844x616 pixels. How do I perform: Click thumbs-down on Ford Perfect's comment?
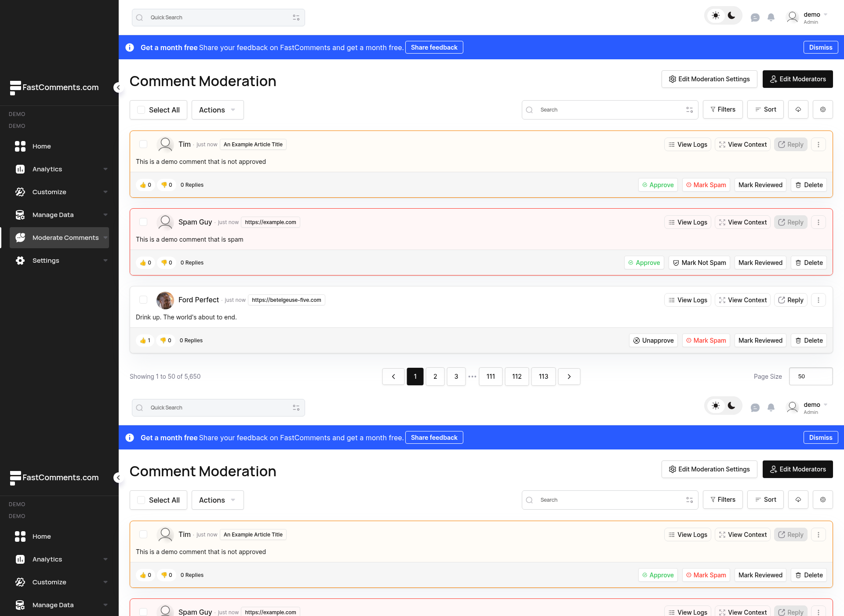166,341
